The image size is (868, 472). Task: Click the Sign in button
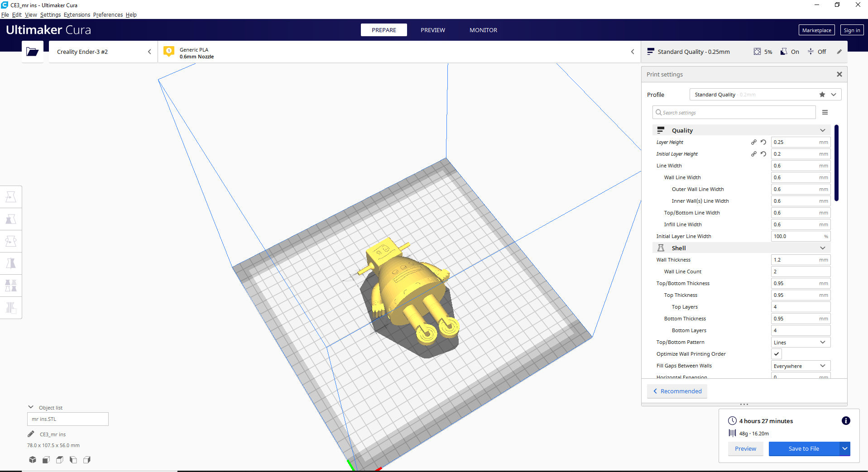point(852,30)
